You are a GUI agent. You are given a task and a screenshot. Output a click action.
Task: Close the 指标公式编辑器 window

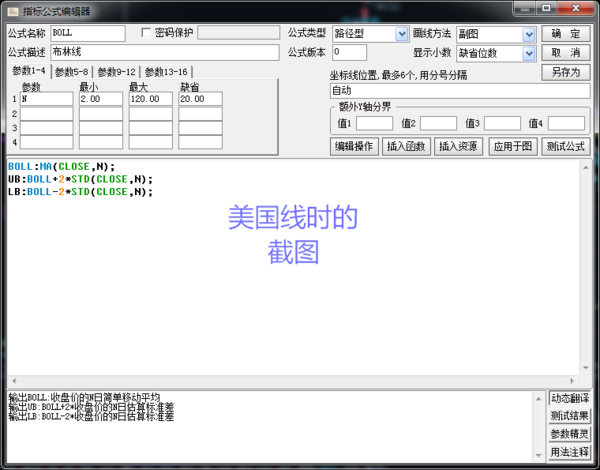583,9
